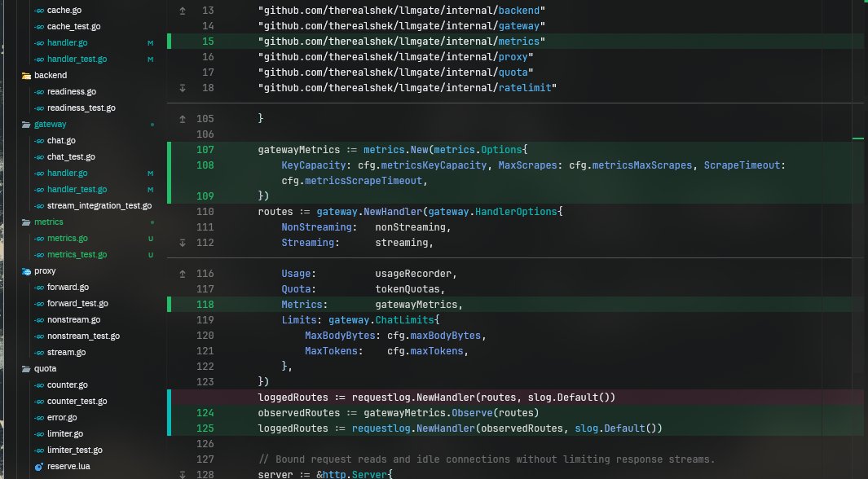Click the "Observe" method call on line 124
Viewport: 868px width, 479px height.
pos(472,413)
